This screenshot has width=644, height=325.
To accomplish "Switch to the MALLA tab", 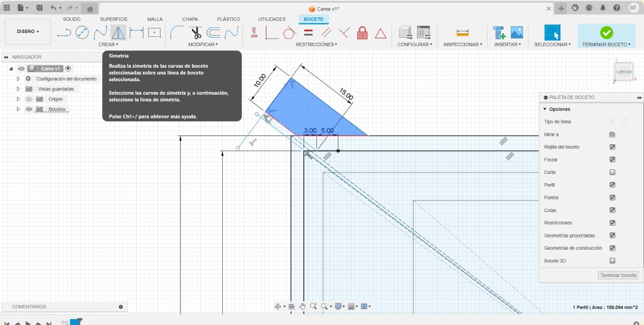I will click(x=155, y=19).
